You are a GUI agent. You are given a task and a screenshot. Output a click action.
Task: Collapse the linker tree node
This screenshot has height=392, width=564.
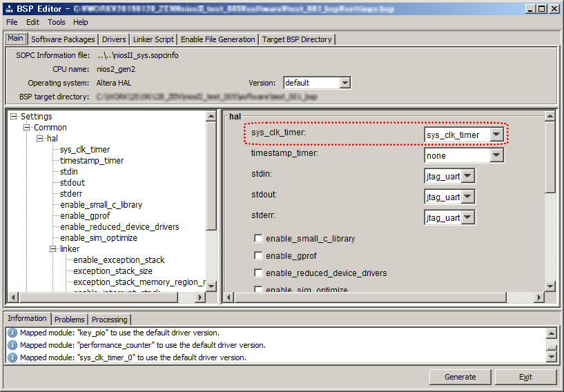53,249
